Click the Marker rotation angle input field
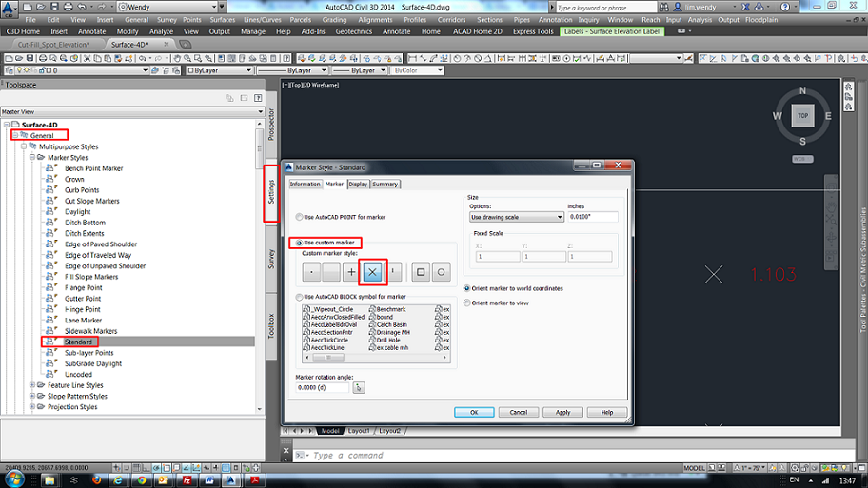Screen dimensions: 868x488 (323, 388)
